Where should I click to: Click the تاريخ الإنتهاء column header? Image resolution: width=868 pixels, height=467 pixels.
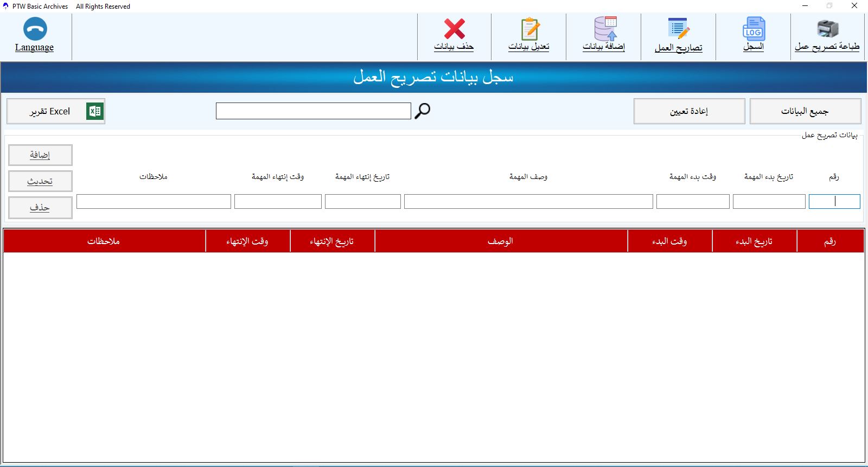[x=332, y=241]
